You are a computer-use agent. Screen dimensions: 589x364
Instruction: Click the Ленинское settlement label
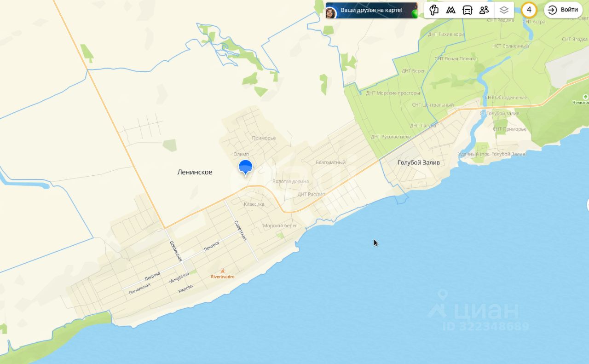[x=195, y=172]
